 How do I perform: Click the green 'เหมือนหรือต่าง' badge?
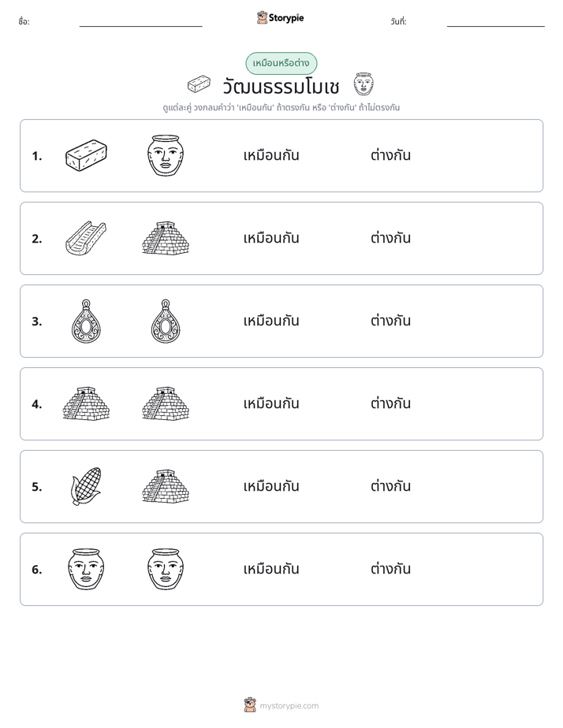281,63
